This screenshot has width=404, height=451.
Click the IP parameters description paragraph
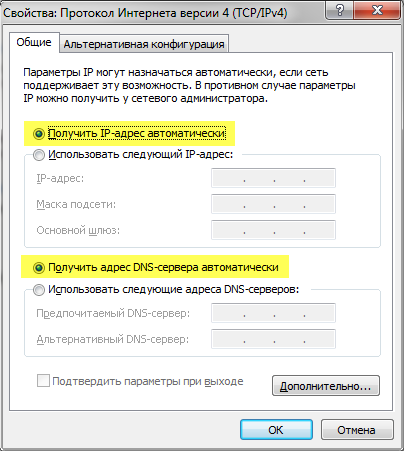189,85
